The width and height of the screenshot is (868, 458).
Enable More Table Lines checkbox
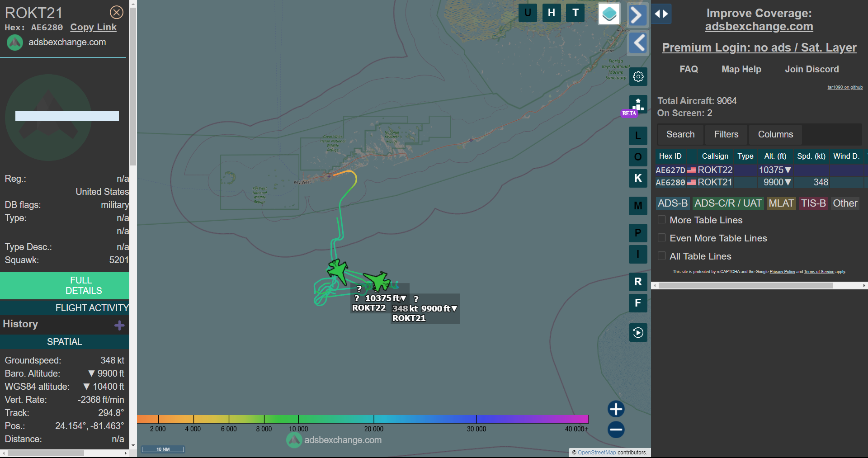click(x=662, y=220)
